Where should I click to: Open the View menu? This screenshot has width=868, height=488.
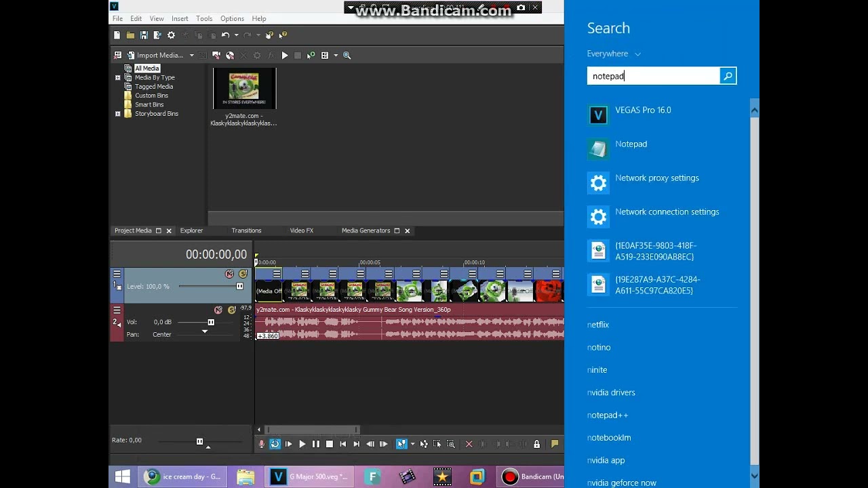coord(157,18)
